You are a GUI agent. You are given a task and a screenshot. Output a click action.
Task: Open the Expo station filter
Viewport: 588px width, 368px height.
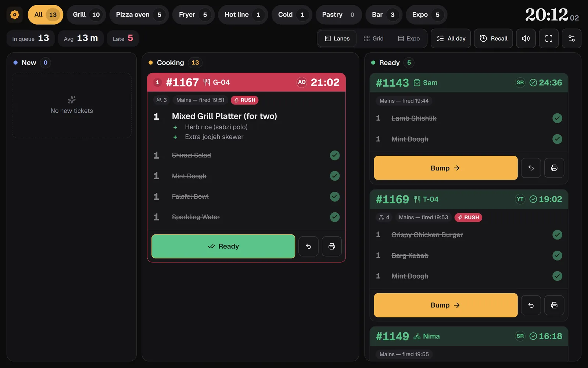click(x=426, y=15)
